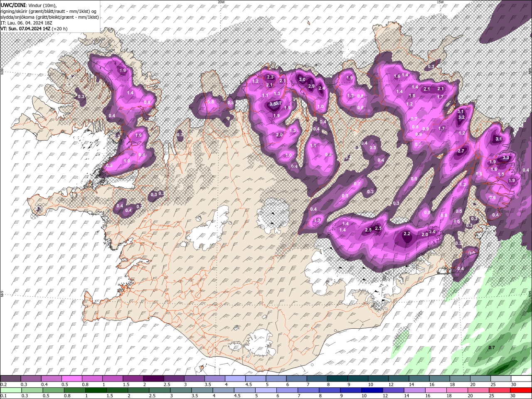Select white snow scale swatch after 30

pos(521,379)
